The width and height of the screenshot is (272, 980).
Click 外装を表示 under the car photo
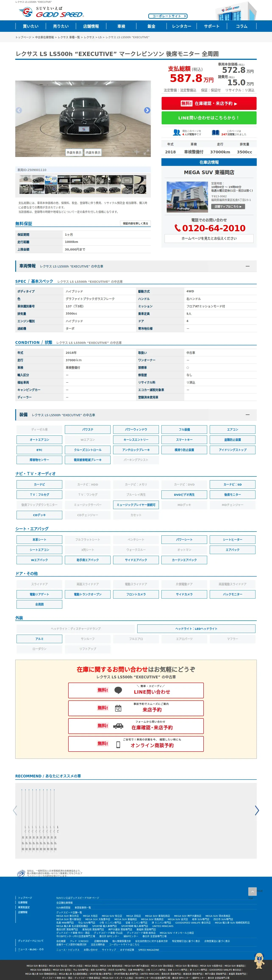pos(74,152)
